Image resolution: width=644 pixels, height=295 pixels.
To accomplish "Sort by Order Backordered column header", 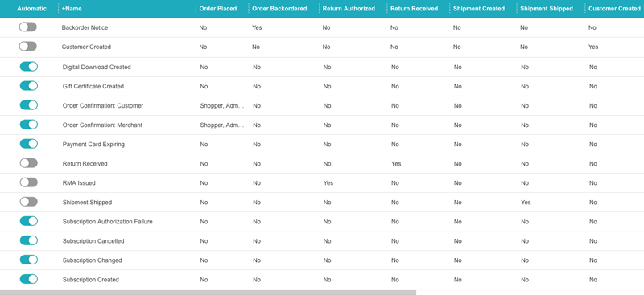I will (x=279, y=9).
